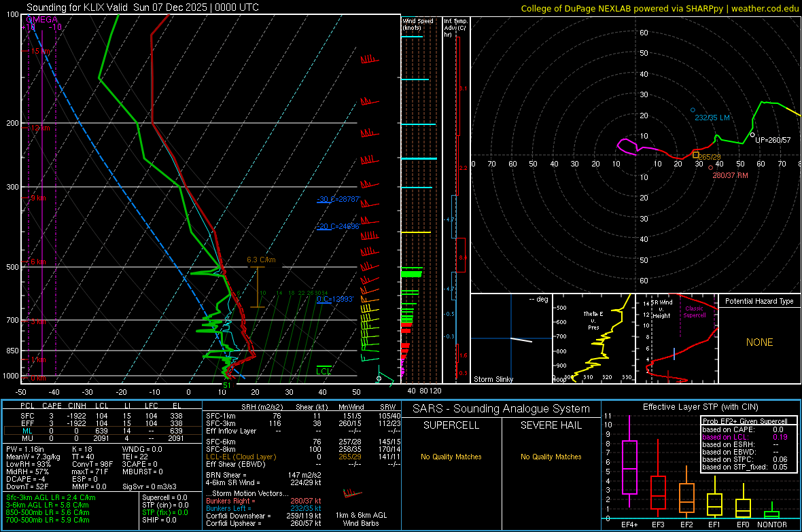Image resolution: width=802 pixels, height=532 pixels.
Task: Click the Supercell = 0.0 composite value
Action: (164, 497)
